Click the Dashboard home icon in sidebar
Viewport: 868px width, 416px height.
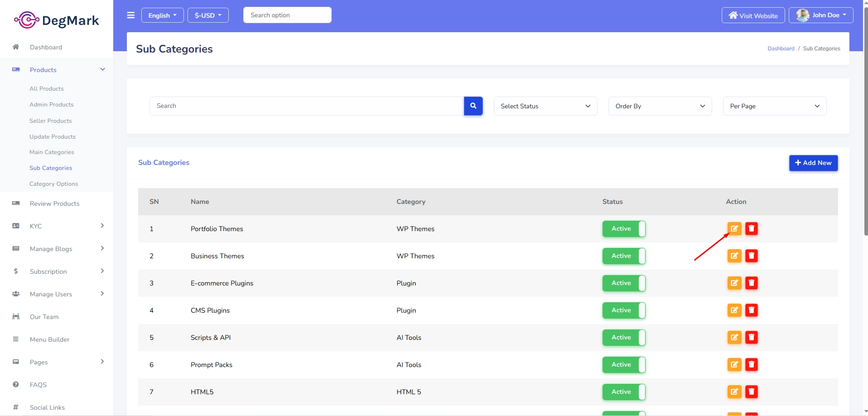pos(16,47)
